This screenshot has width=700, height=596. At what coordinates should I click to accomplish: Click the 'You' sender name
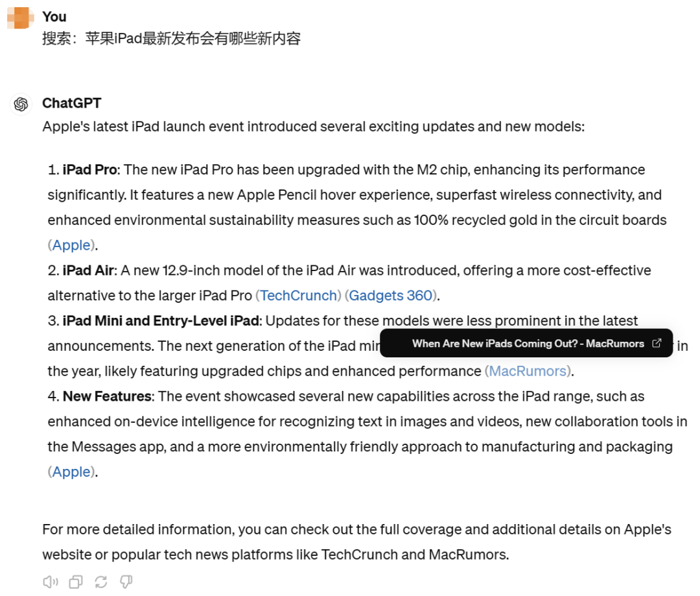coord(54,16)
